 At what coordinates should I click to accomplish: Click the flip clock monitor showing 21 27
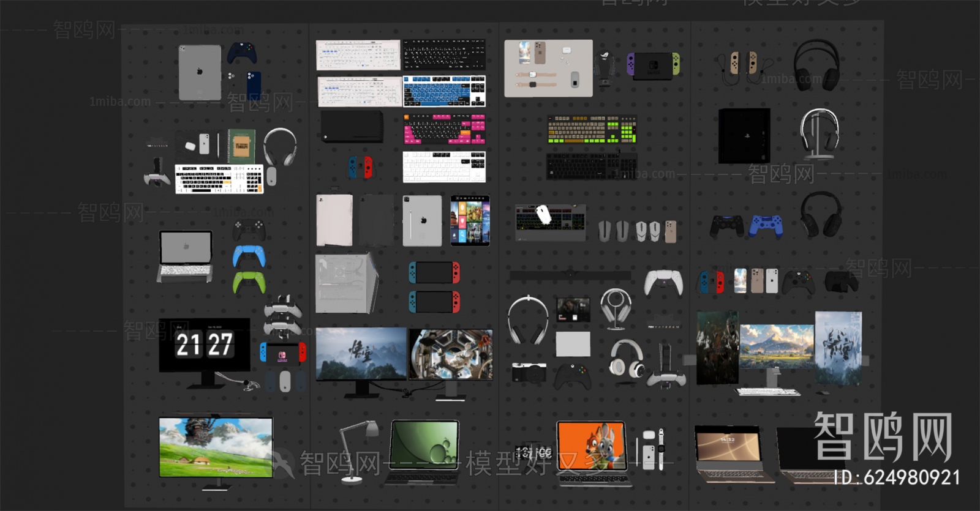tap(204, 345)
